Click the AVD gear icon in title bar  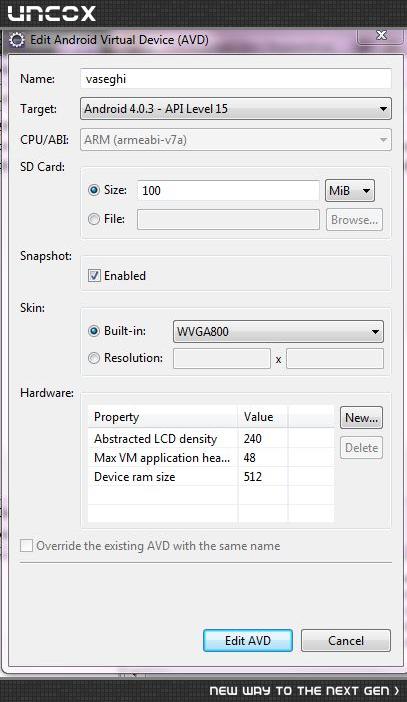tap(17, 40)
